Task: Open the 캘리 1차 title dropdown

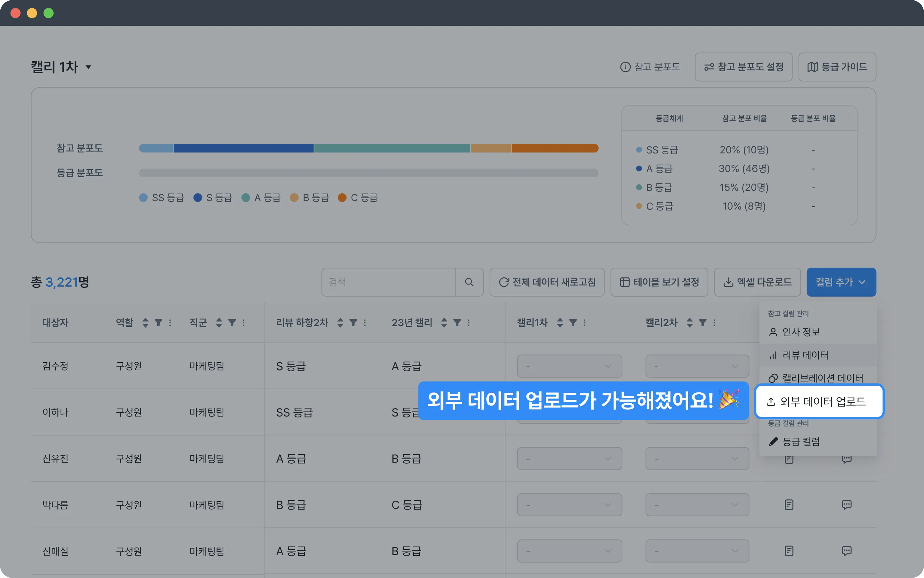Action: (x=62, y=67)
